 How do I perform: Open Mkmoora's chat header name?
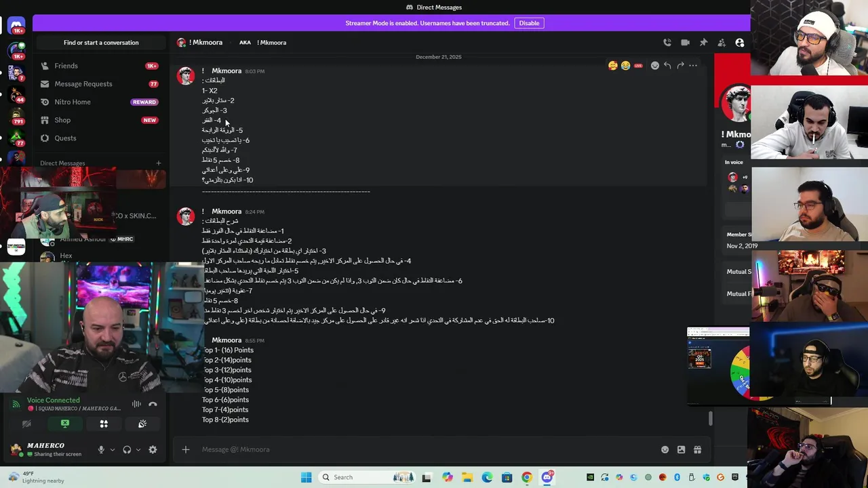coord(205,43)
